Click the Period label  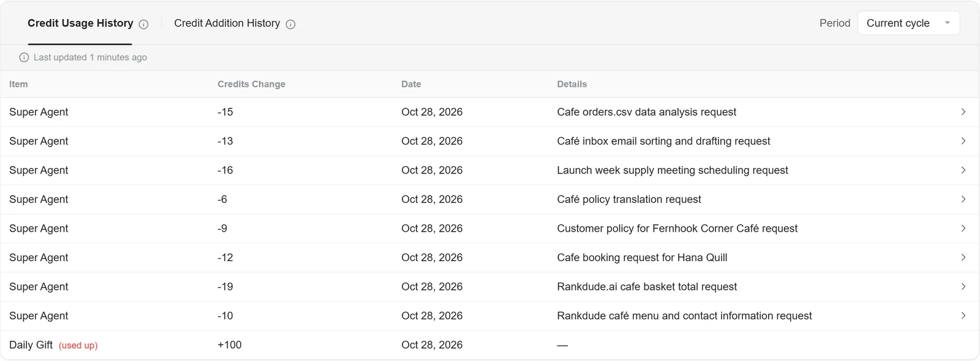tap(835, 23)
